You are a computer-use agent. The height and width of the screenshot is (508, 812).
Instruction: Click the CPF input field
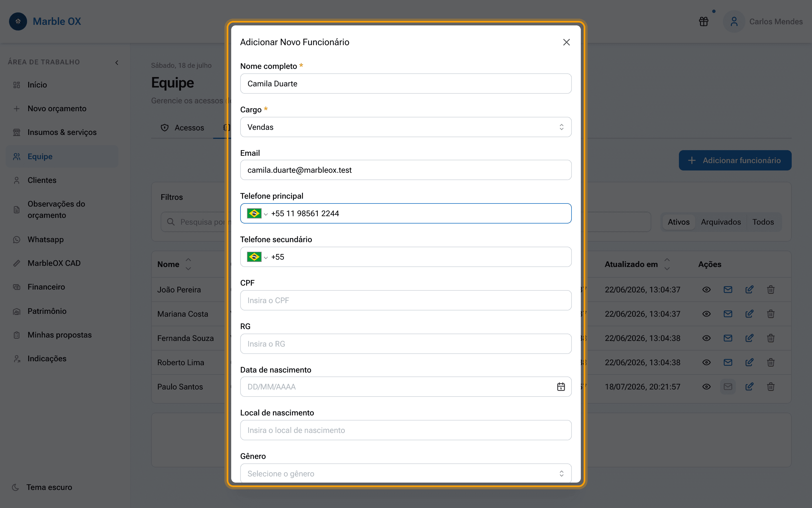(x=406, y=300)
